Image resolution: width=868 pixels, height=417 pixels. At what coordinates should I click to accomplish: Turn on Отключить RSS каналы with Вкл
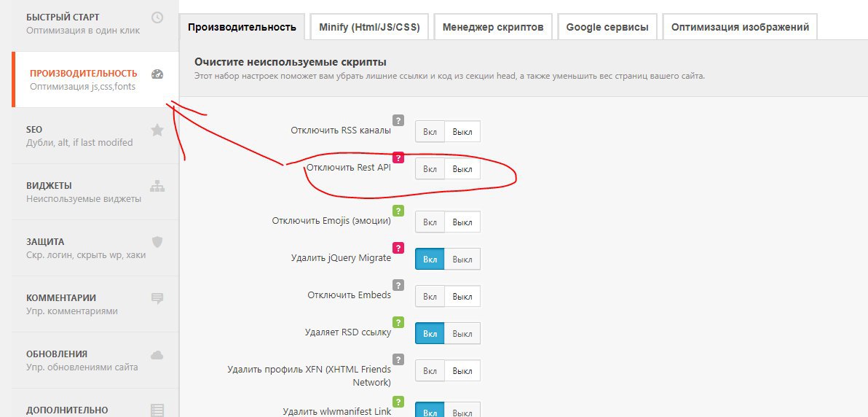pos(430,132)
